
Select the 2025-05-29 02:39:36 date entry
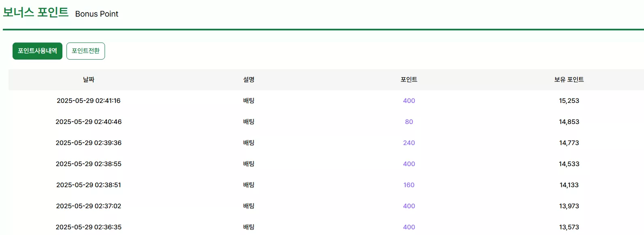click(x=89, y=143)
